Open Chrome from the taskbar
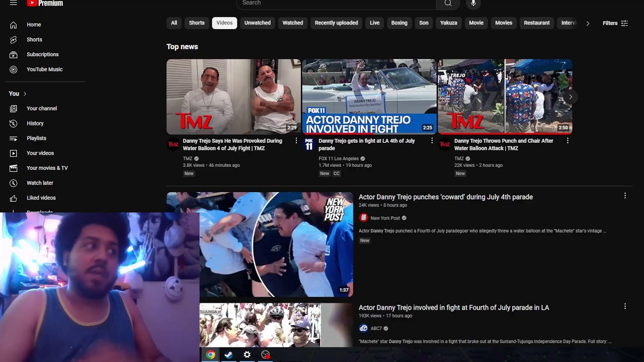The height and width of the screenshot is (362, 644). tap(210, 355)
